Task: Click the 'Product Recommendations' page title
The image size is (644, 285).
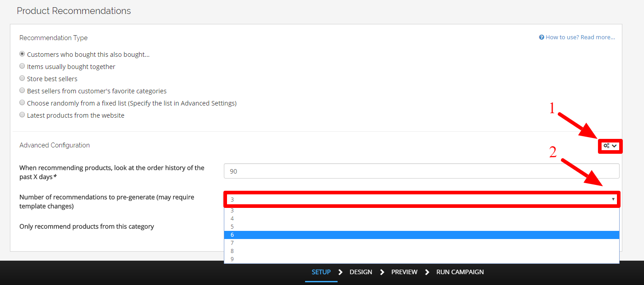Action: pyautogui.click(x=74, y=11)
